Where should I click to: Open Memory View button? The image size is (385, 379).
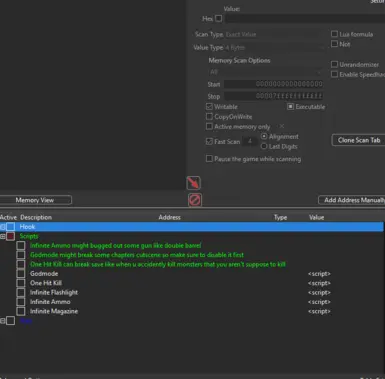[x=35, y=200]
